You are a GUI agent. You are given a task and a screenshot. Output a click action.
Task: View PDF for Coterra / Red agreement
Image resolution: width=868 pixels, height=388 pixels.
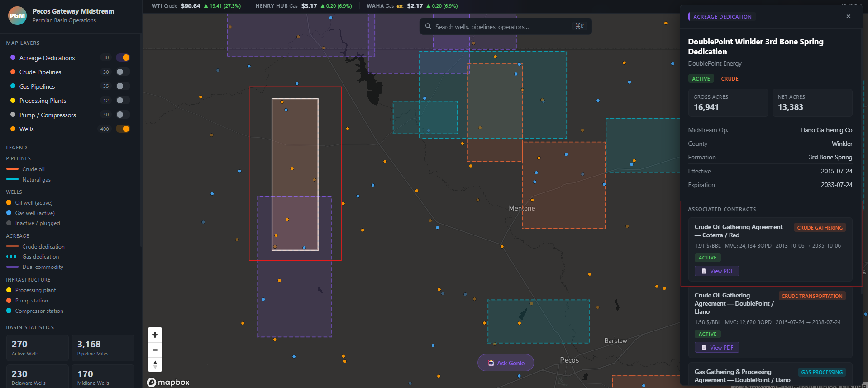717,271
